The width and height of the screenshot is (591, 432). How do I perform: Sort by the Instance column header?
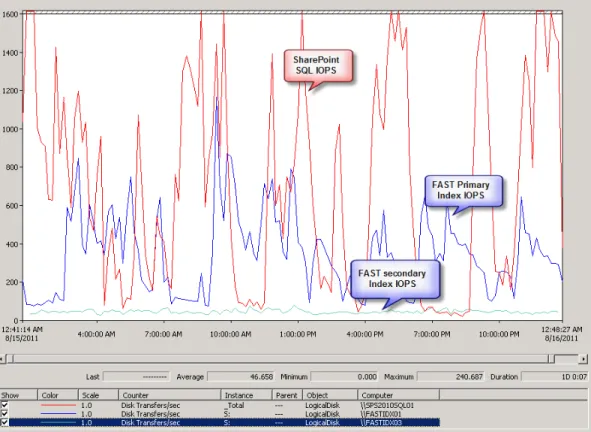coord(247,395)
